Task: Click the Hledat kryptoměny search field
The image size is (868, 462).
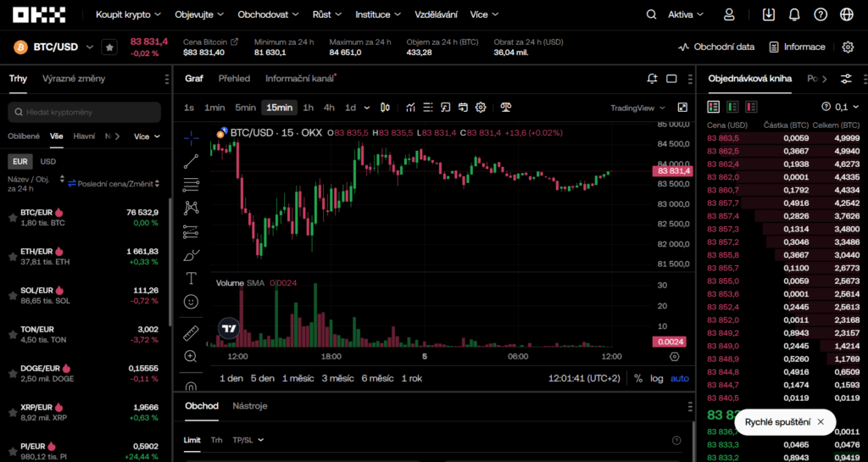Action: (x=85, y=112)
